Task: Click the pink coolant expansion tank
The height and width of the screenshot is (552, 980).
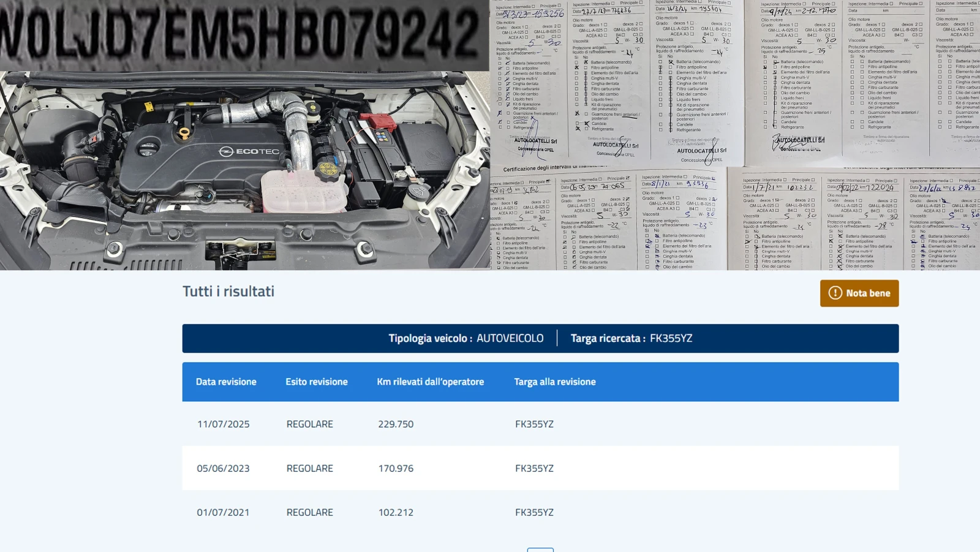Action: click(x=294, y=191)
